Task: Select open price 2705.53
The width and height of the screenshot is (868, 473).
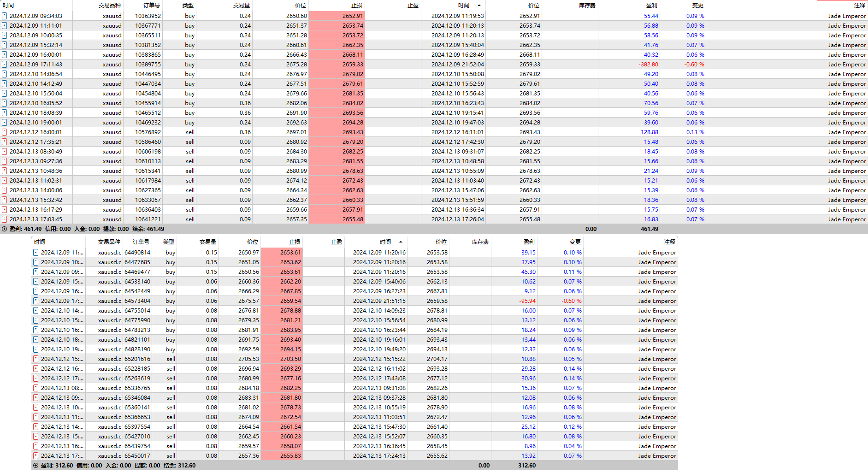Action: pyautogui.click(x=248, y=359)
